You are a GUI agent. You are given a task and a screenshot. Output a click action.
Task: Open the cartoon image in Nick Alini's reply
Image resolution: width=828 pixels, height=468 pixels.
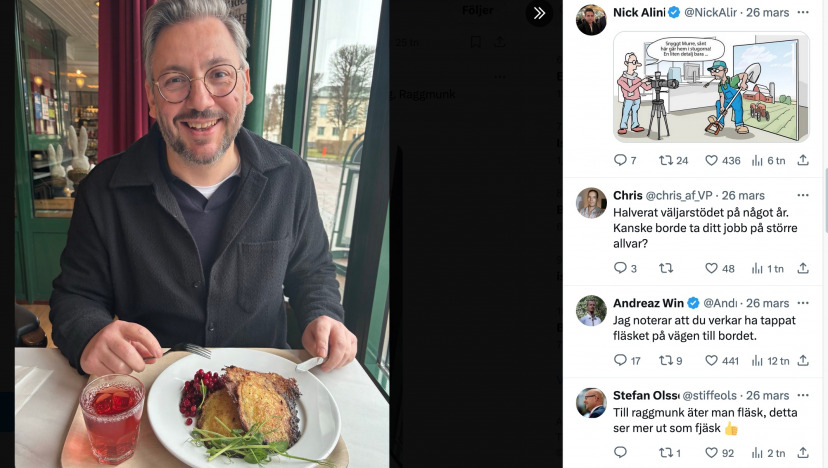(x=711, y=87)
